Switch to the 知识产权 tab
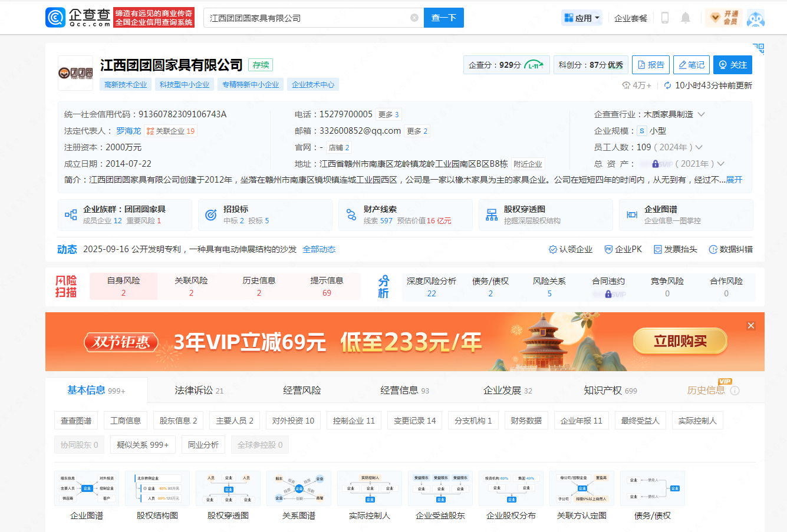787x532 pixels. click(610, 390)
